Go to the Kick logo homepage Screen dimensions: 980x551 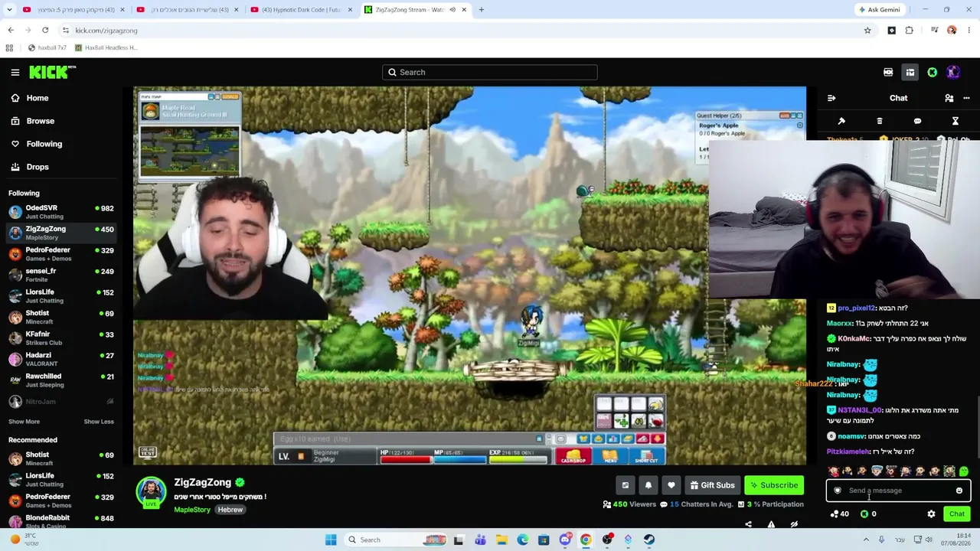[x=52, y=72]
